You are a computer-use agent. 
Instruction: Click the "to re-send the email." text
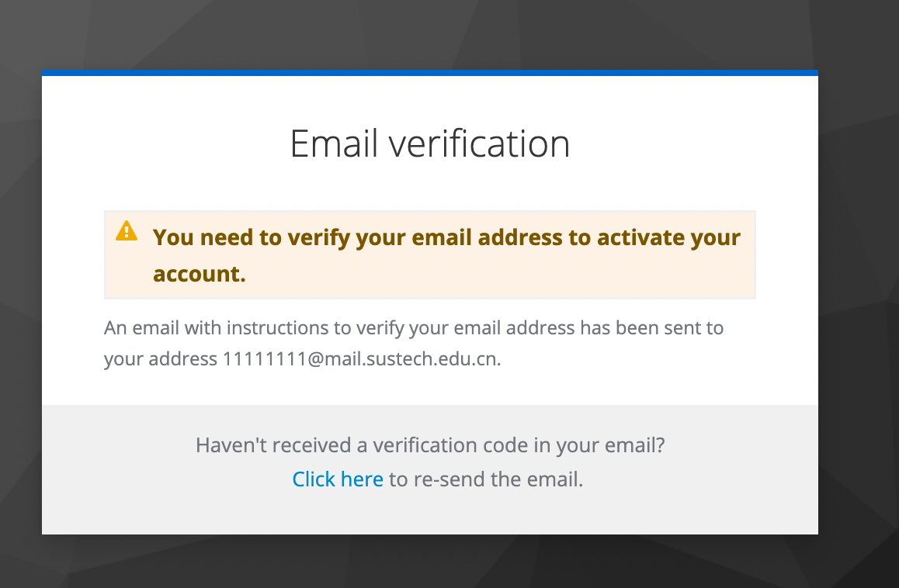(486, 479)
